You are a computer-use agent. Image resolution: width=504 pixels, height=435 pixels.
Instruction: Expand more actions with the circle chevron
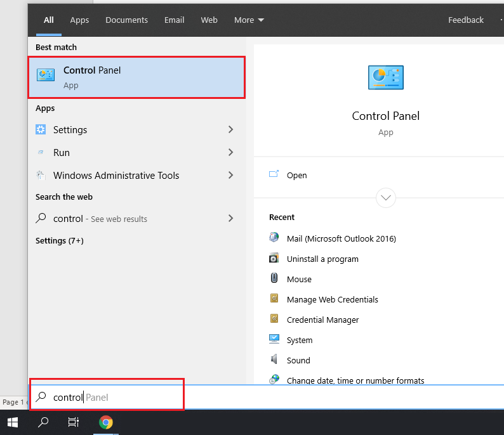(386, 197)
